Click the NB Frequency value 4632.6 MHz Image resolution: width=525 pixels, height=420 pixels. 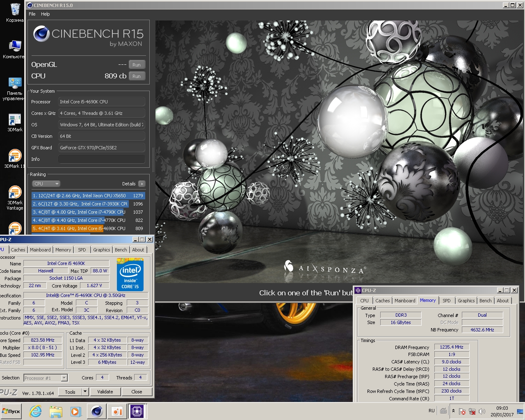click(482, 330)
